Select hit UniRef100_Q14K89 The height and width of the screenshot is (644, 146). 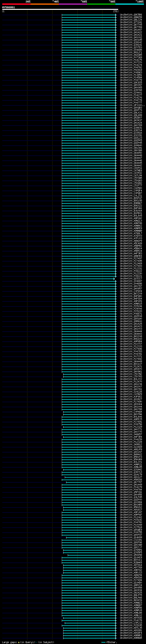[x=131, y=537]
